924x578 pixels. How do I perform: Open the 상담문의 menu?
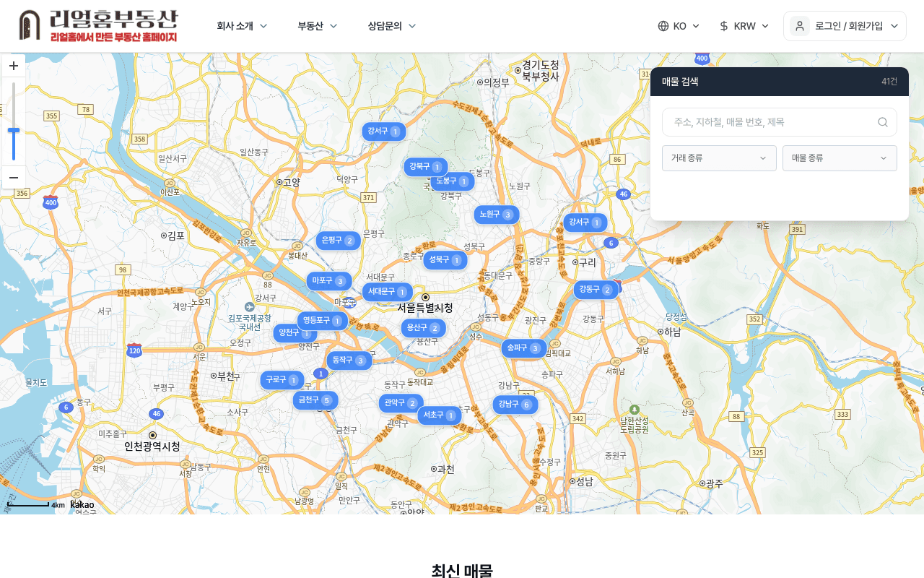[392, 26]
